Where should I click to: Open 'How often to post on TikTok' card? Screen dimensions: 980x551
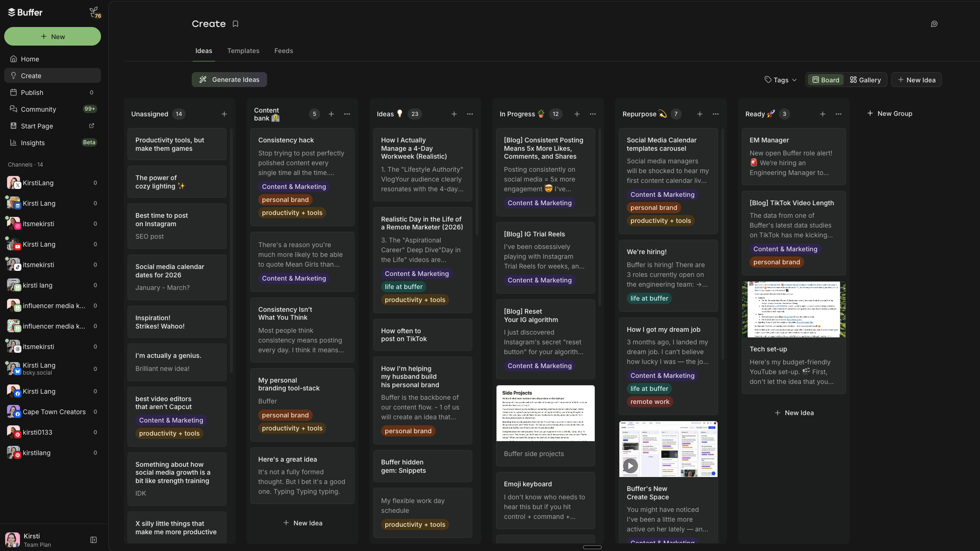pos(423,335)
